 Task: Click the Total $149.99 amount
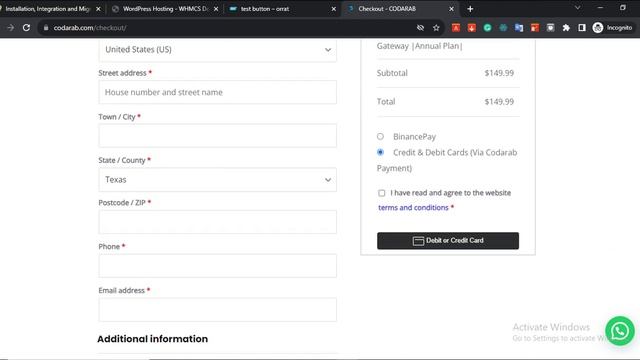(x=499, y=102)
